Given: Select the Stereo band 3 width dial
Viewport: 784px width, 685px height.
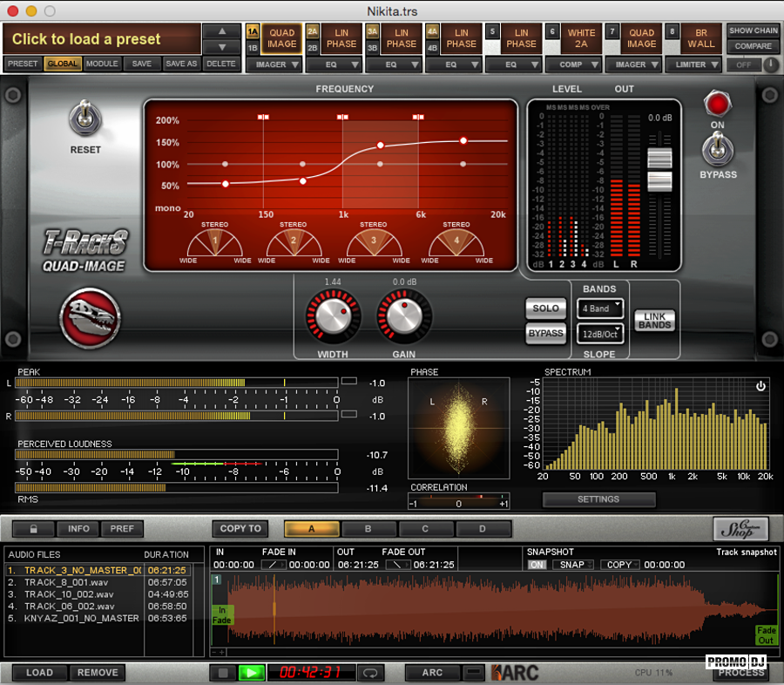Looking at the screenshot, I should point(374,241).
